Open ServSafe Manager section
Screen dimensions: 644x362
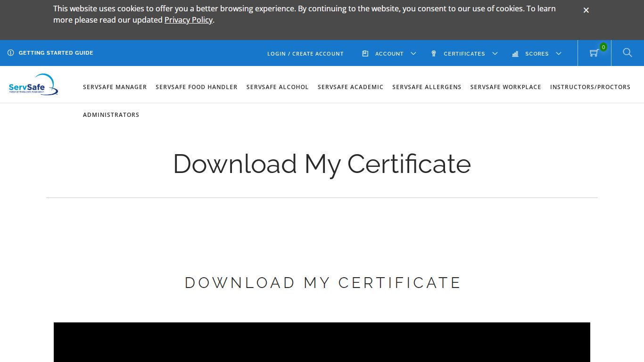pos(115,87)
